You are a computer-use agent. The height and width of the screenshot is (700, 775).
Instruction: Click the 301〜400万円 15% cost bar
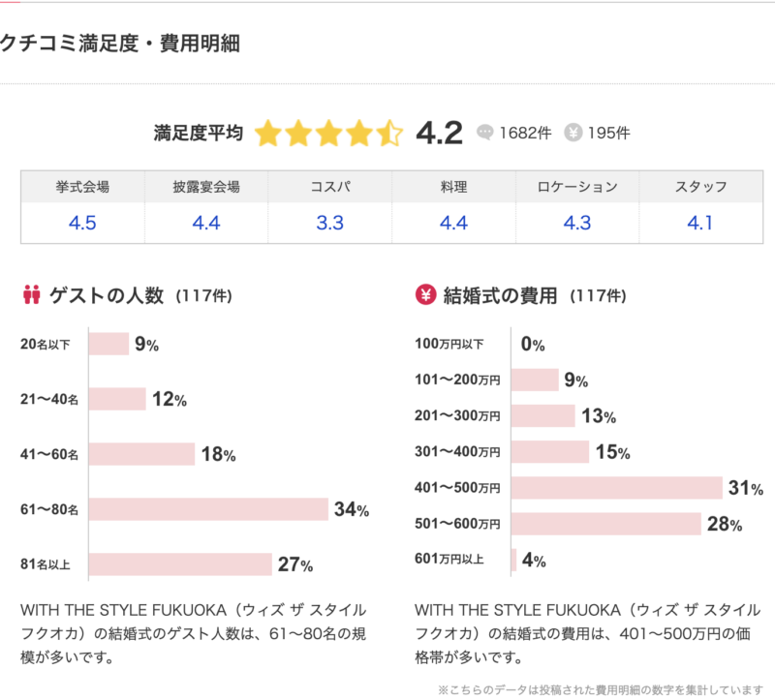(x=549, y=452)
